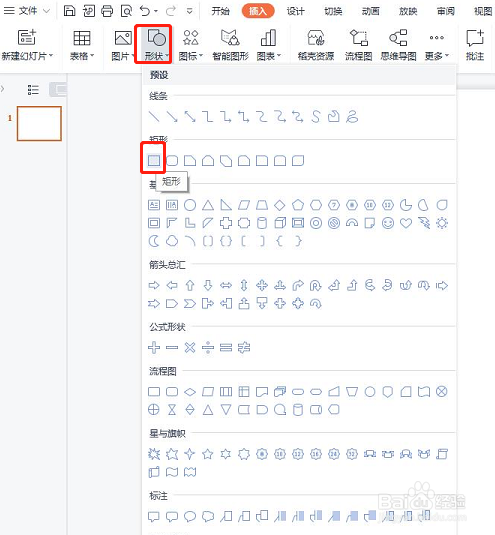Viewport: 495px width, 535px height.
Task: Select the division sign formula shape
Action: [x=208, y=347]
